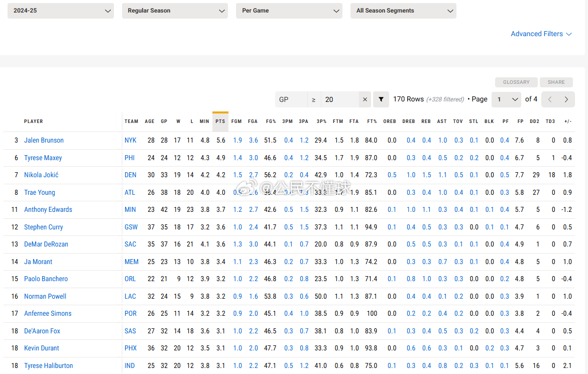This screenshot has width=588, height=374.
Task: Change the GP filter field selector
Action: click(291, 99)
